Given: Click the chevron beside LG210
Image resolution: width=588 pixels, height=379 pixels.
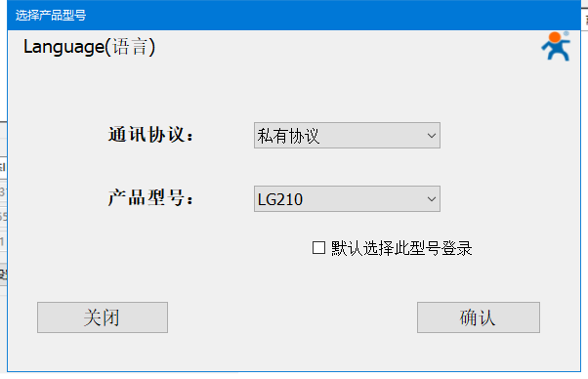Looking at the screenshot, I should tap(432, 198).
